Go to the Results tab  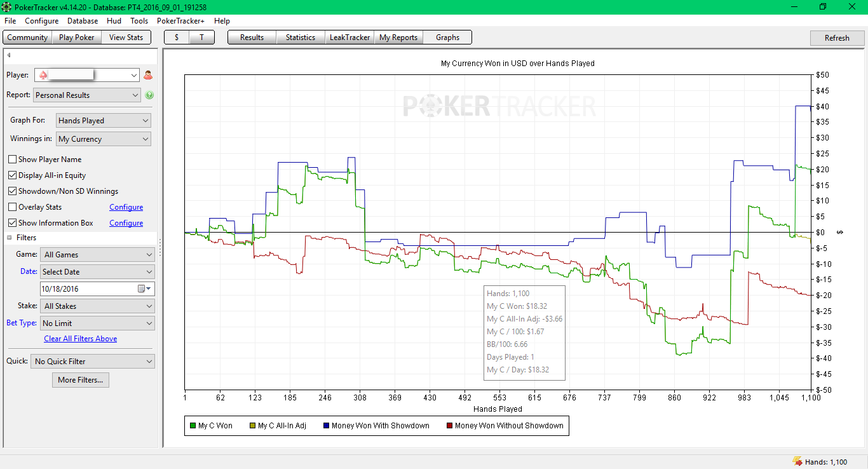tap(252, 37)
